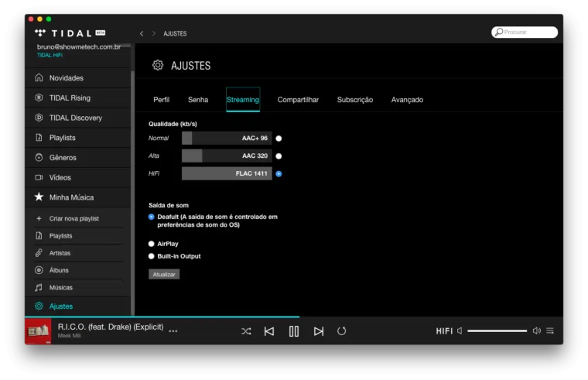
Task: Click the TIDAL HiFi subscription label
Action: [x=50, y=55]
